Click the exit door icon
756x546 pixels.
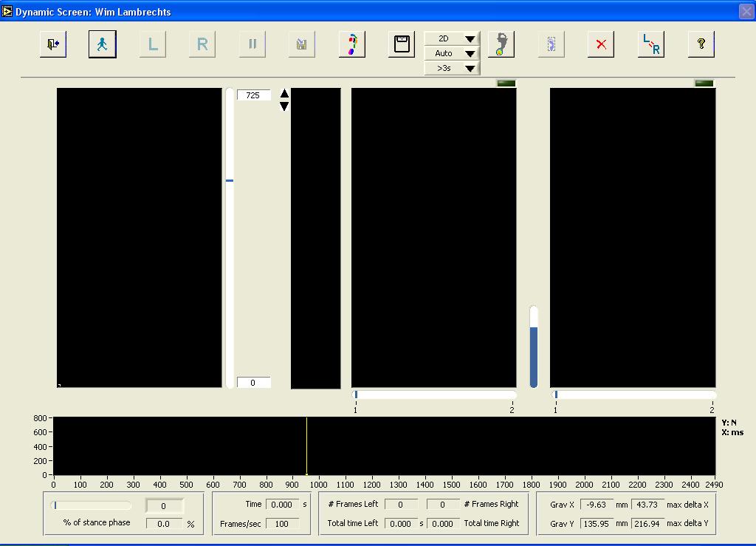point(53,44)
